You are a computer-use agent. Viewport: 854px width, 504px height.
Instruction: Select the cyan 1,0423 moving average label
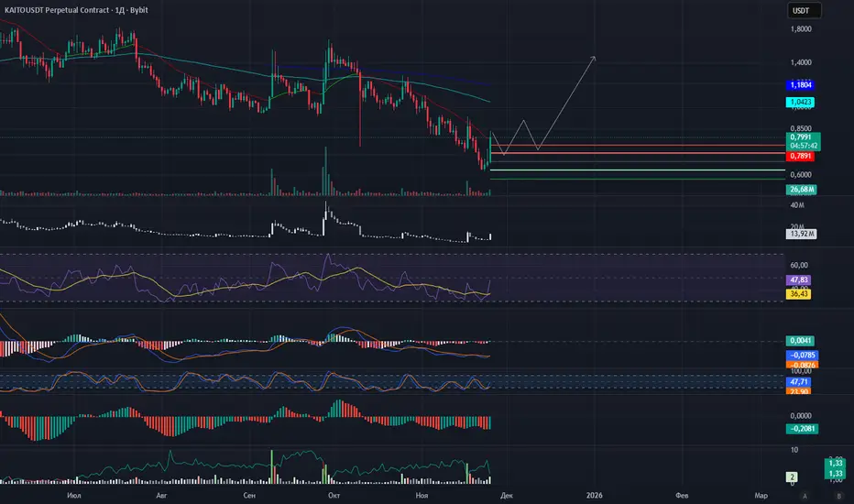pos(800,102)
